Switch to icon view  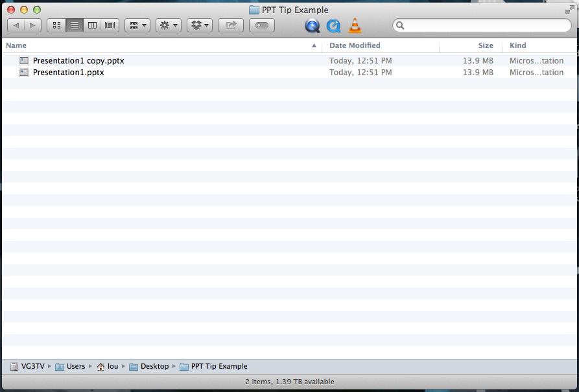point(56,25)
